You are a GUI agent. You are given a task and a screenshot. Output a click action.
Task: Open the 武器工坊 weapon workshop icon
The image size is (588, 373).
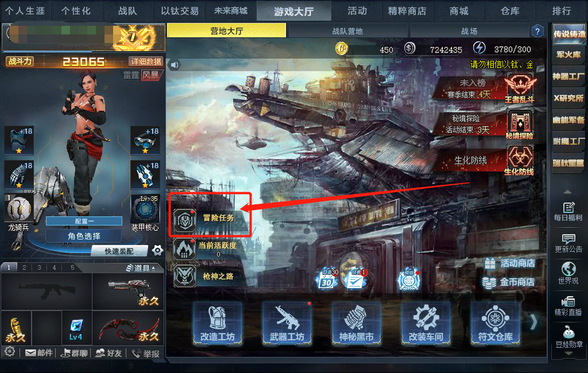click(287, 324)
